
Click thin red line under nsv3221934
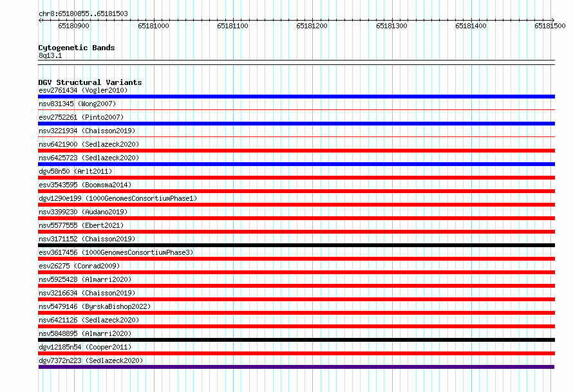point(296,136)
